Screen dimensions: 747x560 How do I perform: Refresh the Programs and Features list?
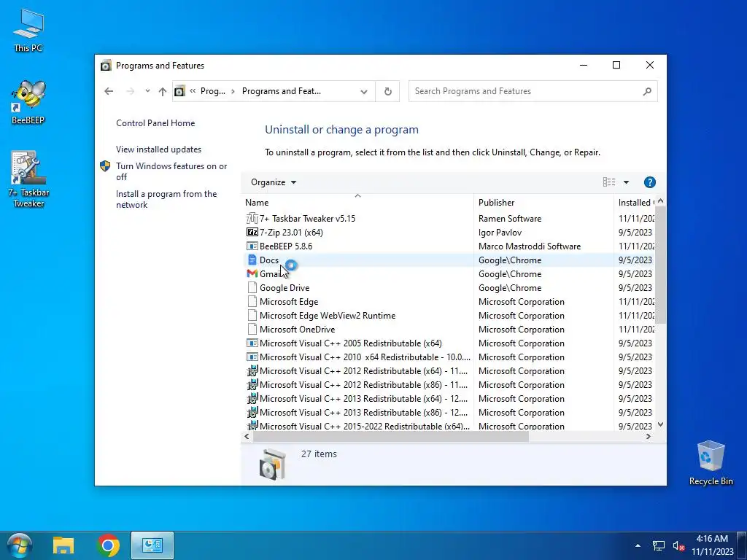click(388, 91)
